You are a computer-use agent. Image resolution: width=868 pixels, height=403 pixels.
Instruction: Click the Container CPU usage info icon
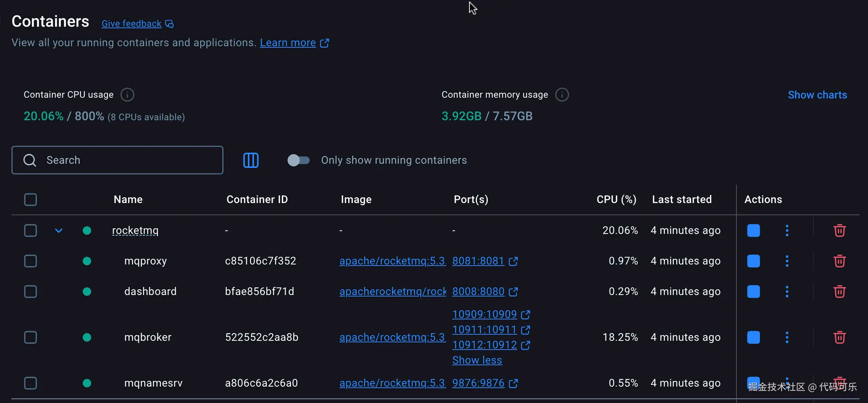click(x=127, y=95)
